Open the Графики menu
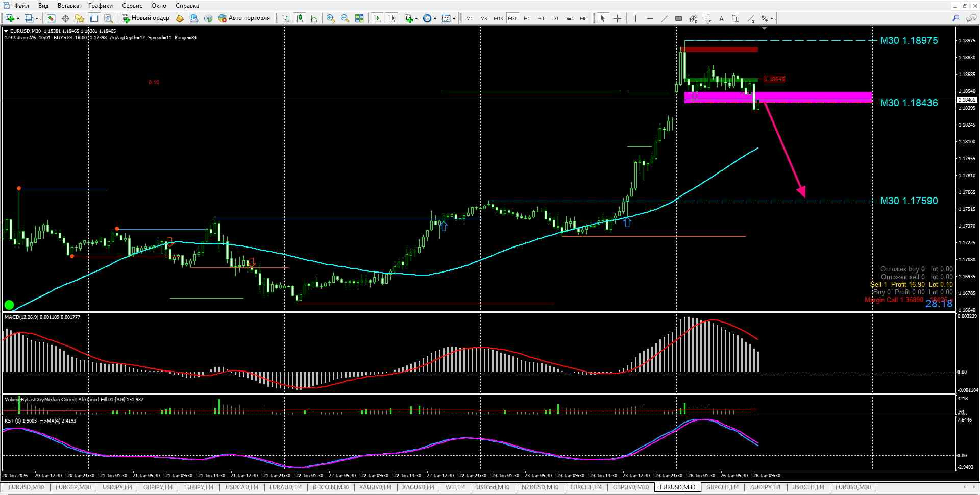The height and width of the screenshot is (495, 980). point(101,6)
